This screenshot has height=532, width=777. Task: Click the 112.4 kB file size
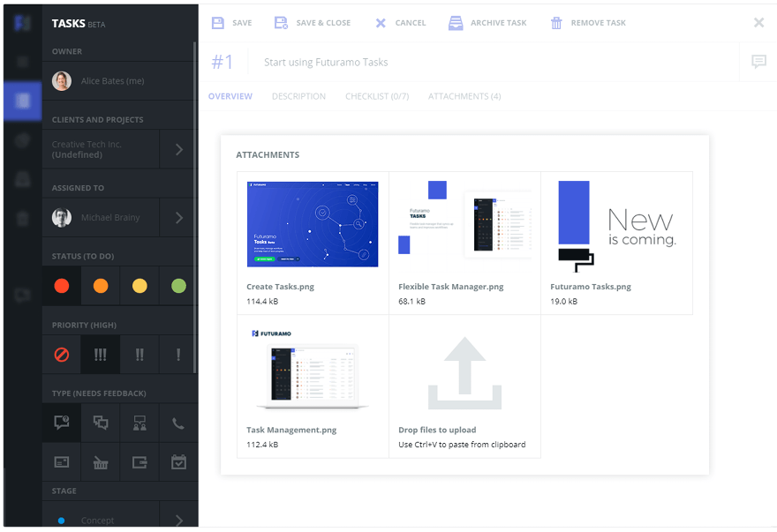[262, 445]
